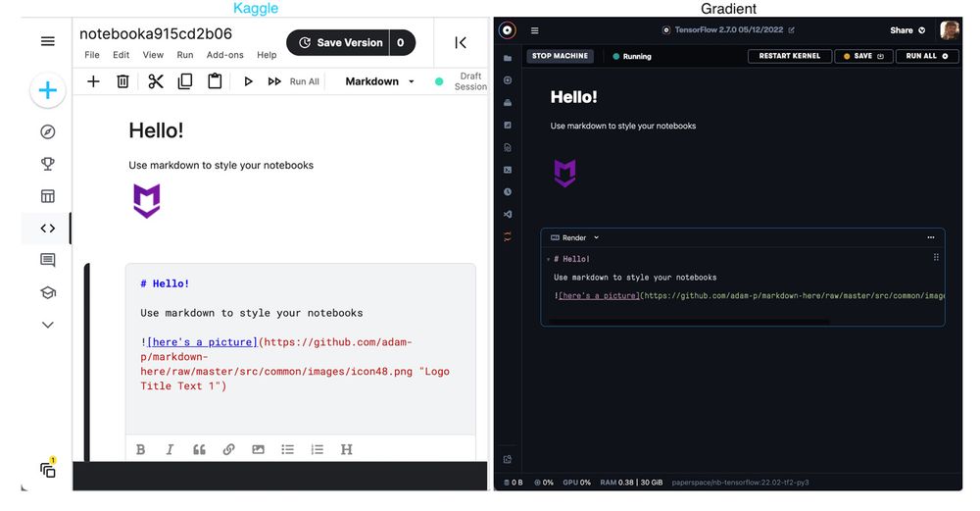Viewport: 980px width, 511px height.
Task: Insert image using the editor image icon
Action: 258,449
